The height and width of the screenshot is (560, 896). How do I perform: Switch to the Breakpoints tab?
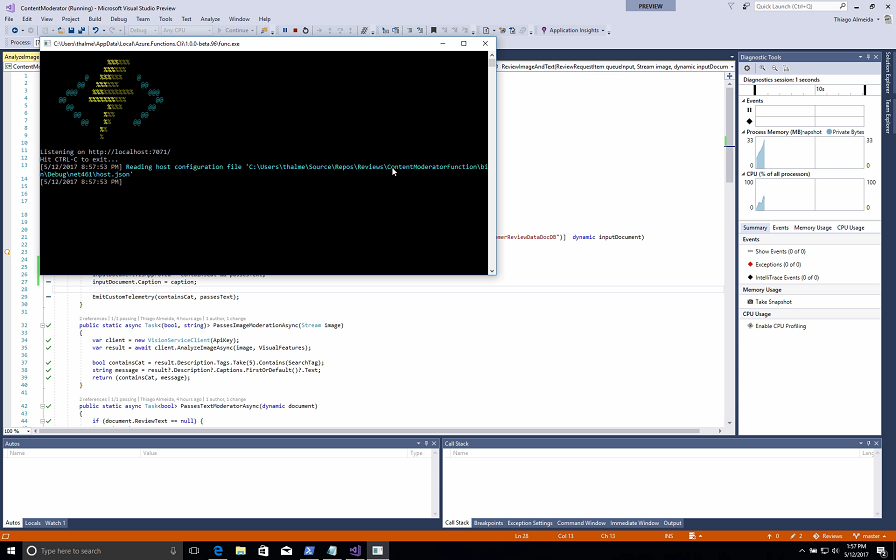coord(489,523)
